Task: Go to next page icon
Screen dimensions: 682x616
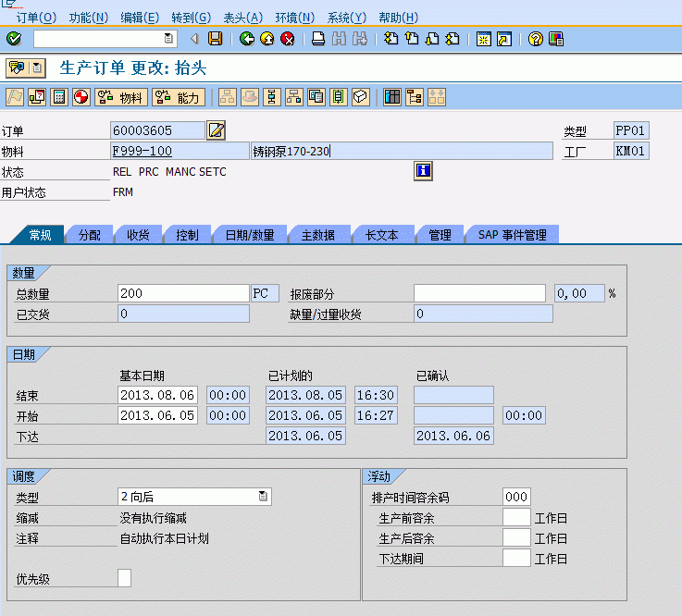Action: (432, 39)
